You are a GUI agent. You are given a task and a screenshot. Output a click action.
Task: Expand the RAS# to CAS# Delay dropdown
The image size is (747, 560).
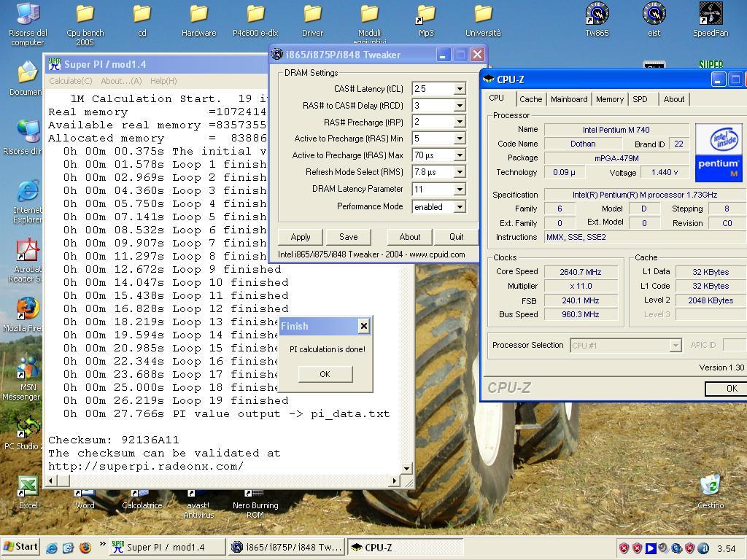click(x=460, y=105)
